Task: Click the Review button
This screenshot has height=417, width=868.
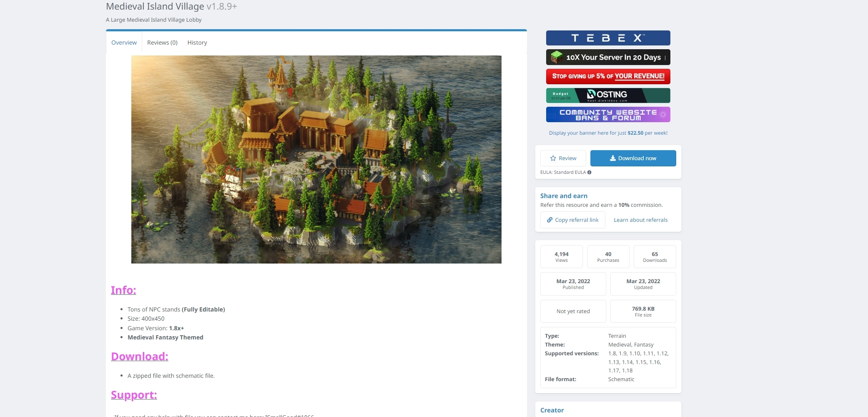Action: click(563, 158)
